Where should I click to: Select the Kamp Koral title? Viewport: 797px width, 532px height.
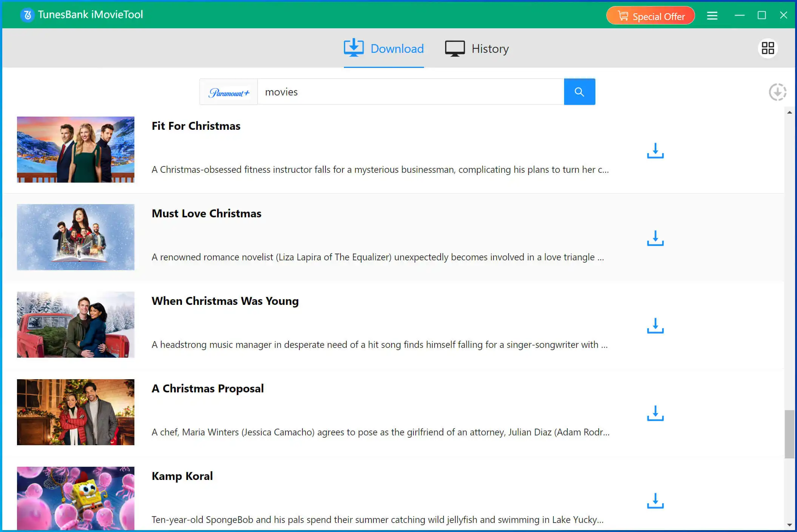[x=182, y=476]
